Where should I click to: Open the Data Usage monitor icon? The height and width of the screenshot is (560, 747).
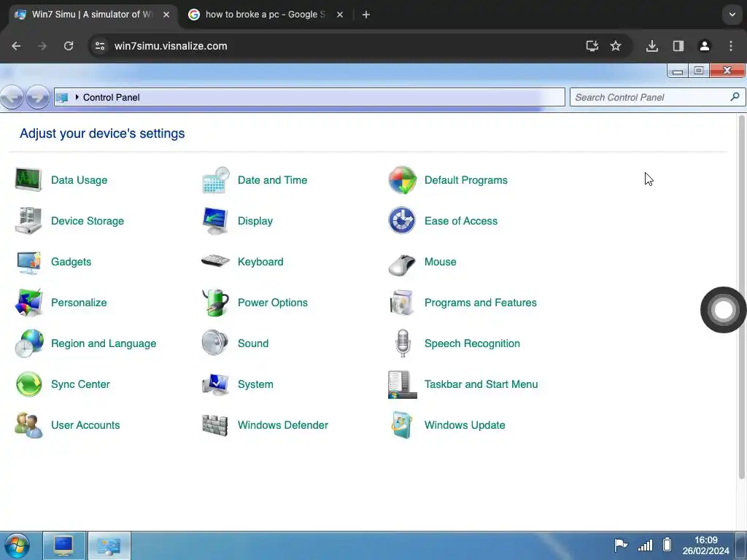tap(28, 179)
